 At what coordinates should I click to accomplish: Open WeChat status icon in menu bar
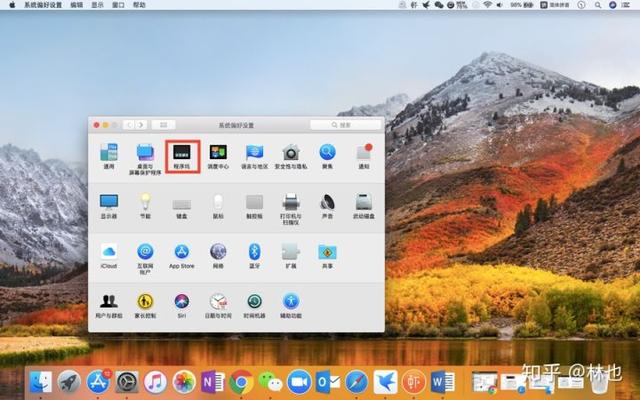439,5
